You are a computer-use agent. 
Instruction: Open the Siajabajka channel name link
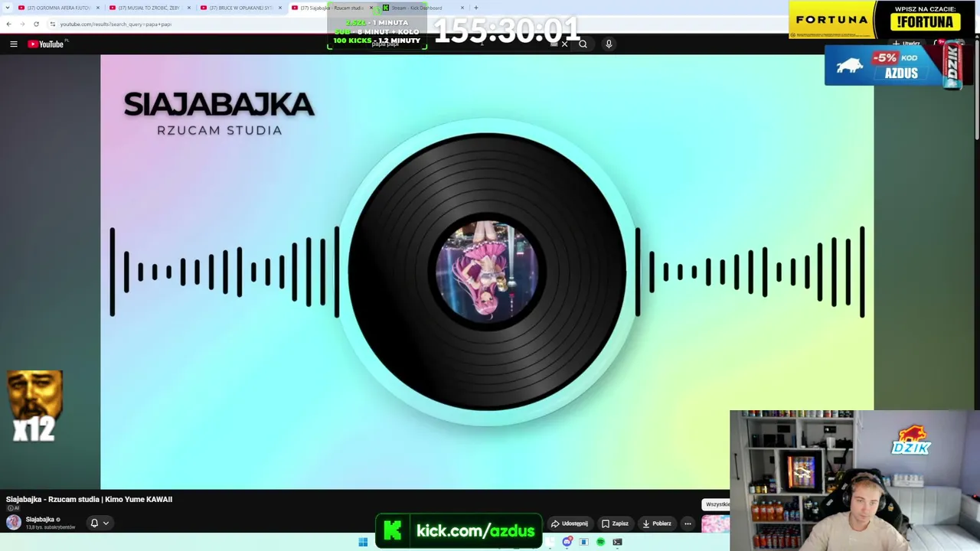(x=40, y=520)
